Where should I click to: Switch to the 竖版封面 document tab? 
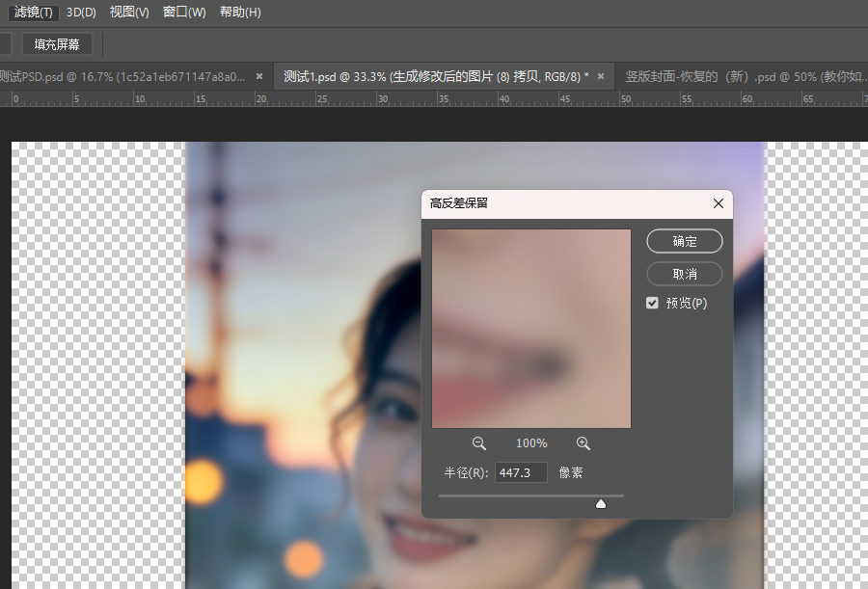[743, 76]
